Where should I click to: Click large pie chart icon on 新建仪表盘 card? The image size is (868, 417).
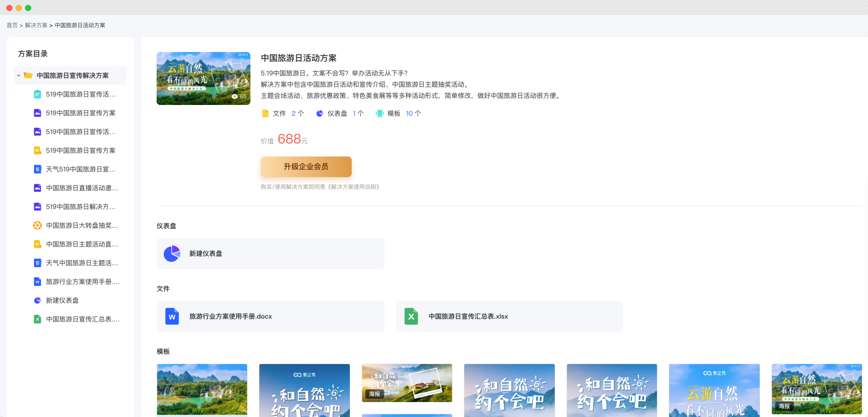172,253
